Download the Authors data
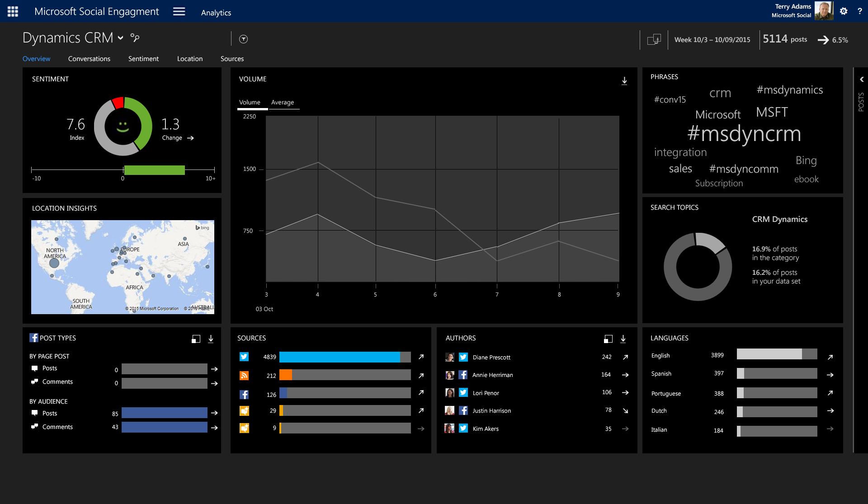Image resolution: width=868 pixels, height=504 pixels. (x=623, y=339)
